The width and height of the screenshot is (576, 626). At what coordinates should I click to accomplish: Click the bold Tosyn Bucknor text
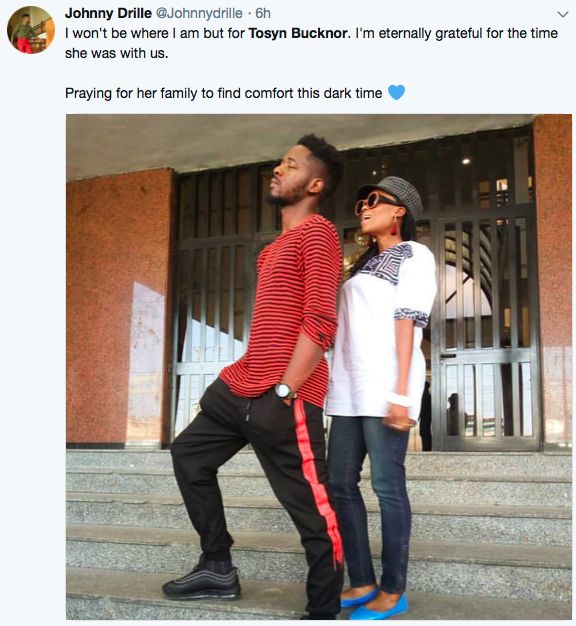click(x=298, y=33)
